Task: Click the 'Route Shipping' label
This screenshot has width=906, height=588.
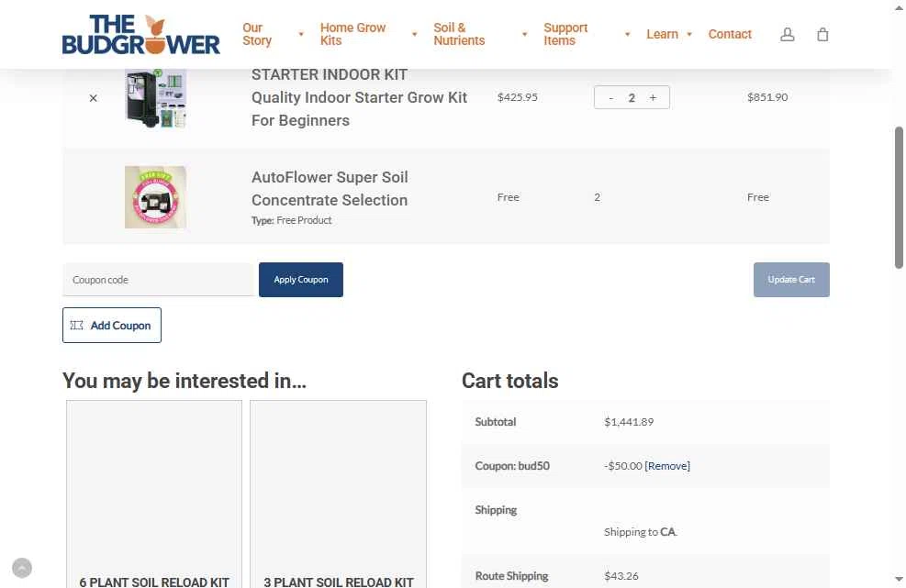Action: [x=511, y=576]
